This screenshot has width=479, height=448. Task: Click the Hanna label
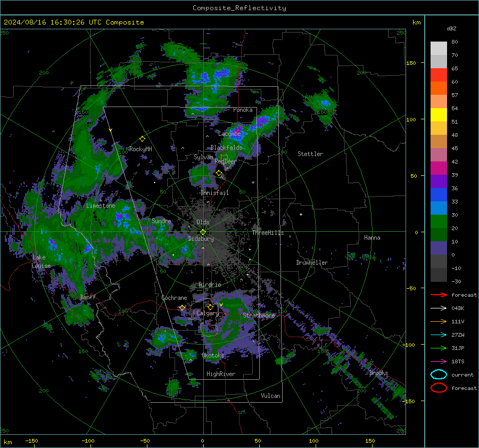click(372, 238)
